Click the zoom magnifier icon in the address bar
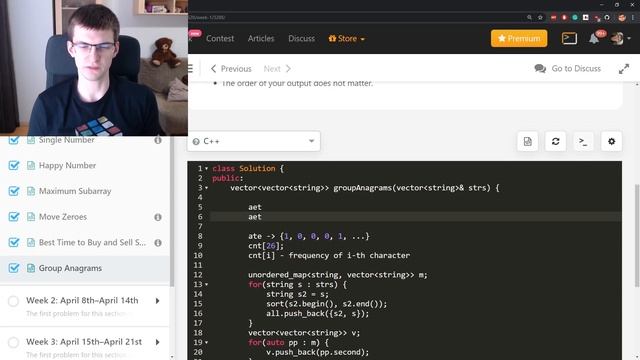The height and width of the screenshot is (360, 640). tap(529, 18)
